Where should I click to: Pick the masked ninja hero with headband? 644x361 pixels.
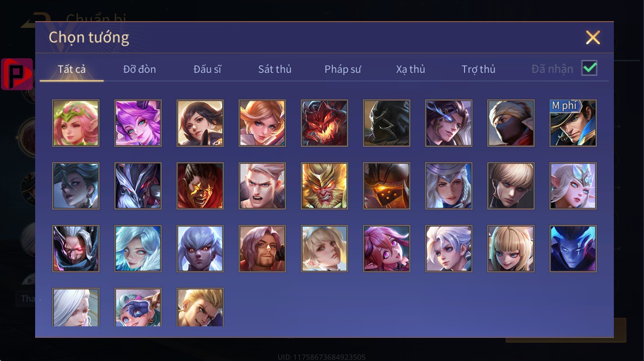(511, 123)
